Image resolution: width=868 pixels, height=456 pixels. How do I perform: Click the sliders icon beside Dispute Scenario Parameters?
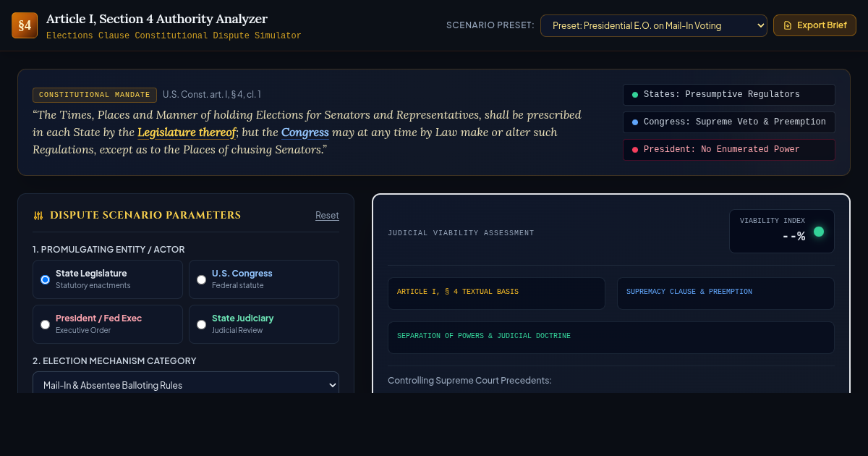38,216
